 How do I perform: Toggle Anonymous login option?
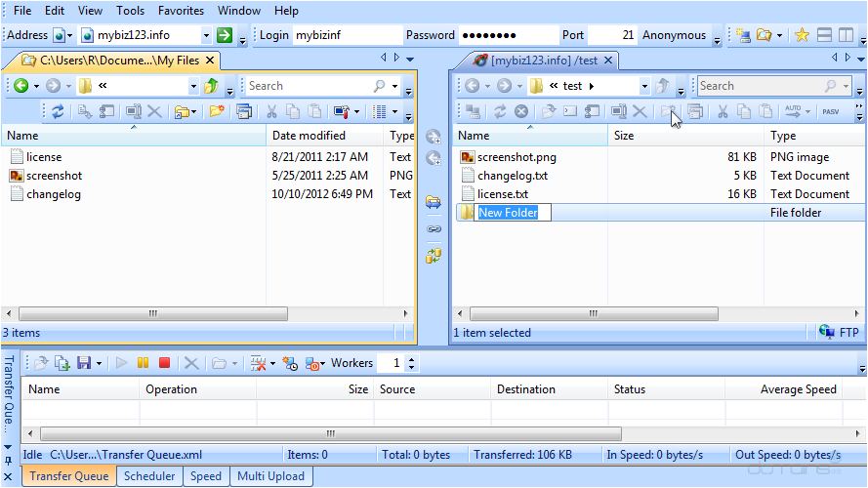(674, 35)
